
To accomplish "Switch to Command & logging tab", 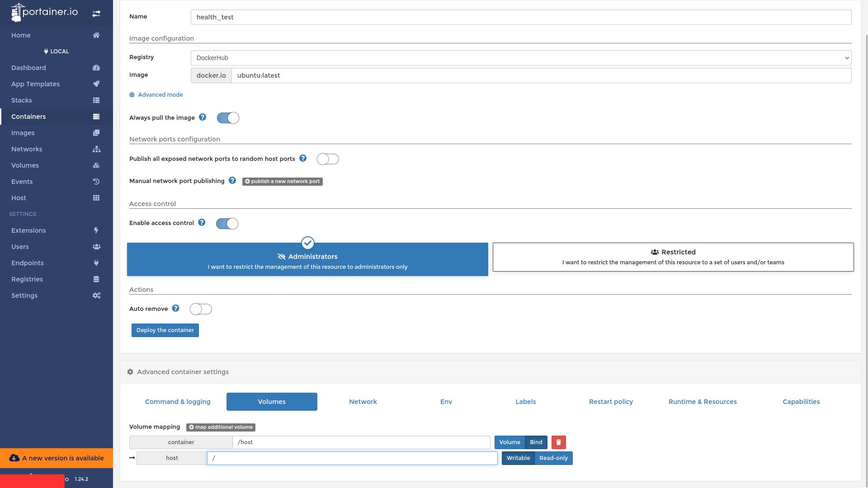I will click(177, 402).
